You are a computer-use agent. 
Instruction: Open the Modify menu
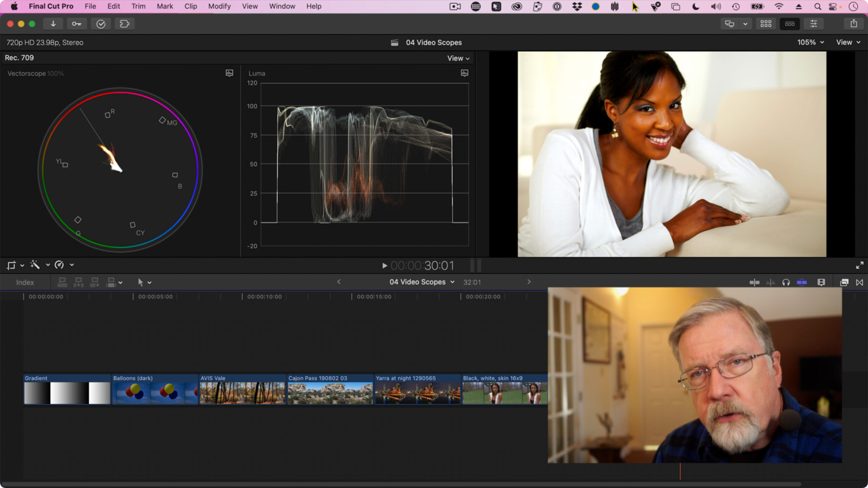(x=219, y=6)
